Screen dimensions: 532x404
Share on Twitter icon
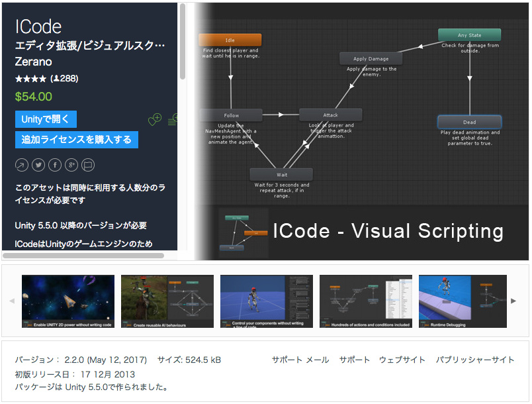click(x=38, y=166)
